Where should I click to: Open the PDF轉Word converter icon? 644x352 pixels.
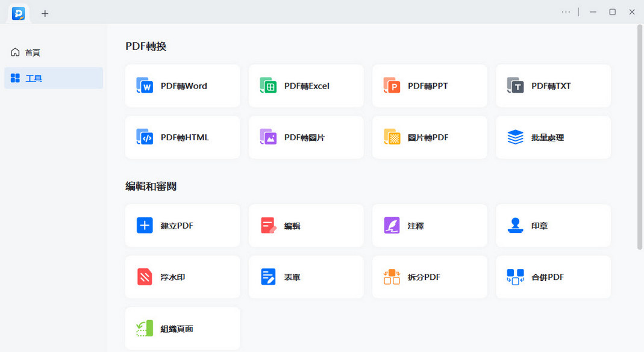(145, 86)
